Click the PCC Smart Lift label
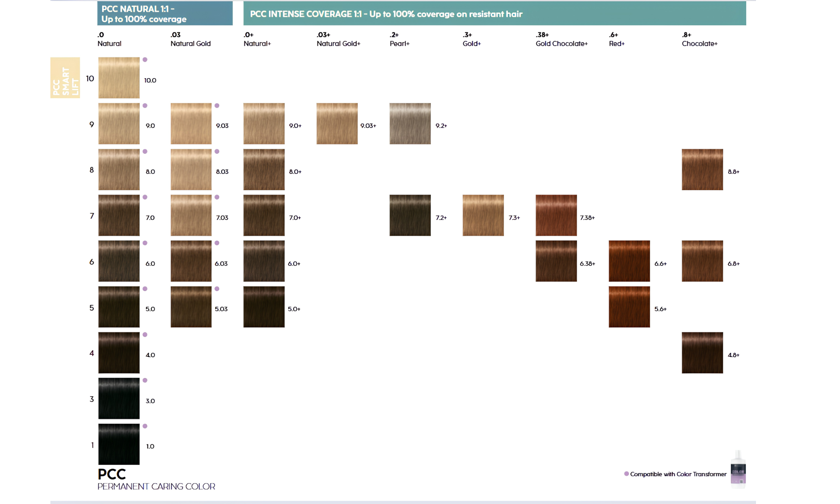Viewport: 840px width, 504px height. tap(65, 78)
